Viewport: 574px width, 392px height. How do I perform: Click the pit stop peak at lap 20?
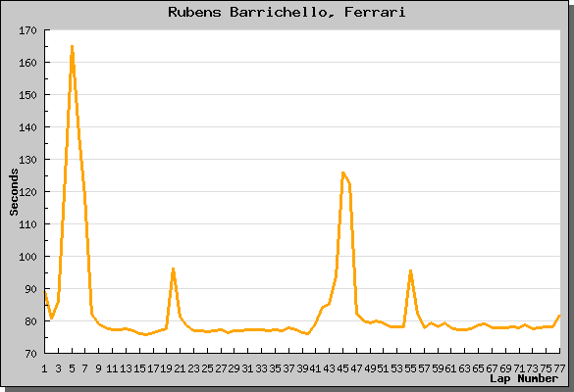pyautogui.click(x=173, y=269)
